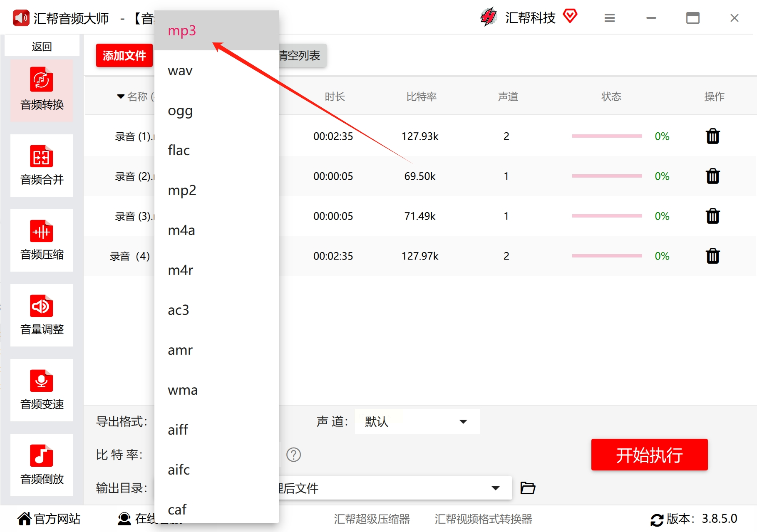
Task: Click the progress bar of 录音 (3)
Action: point(607,216)
